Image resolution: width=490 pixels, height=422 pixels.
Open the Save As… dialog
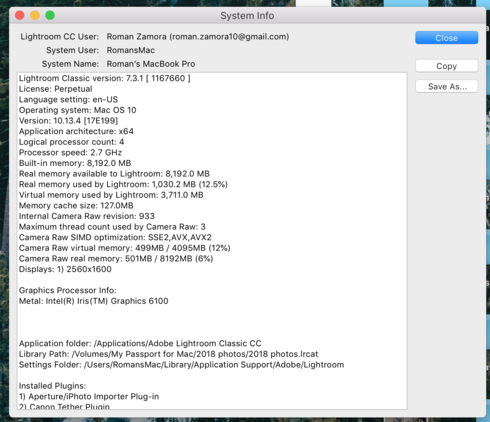pos(446,86)
